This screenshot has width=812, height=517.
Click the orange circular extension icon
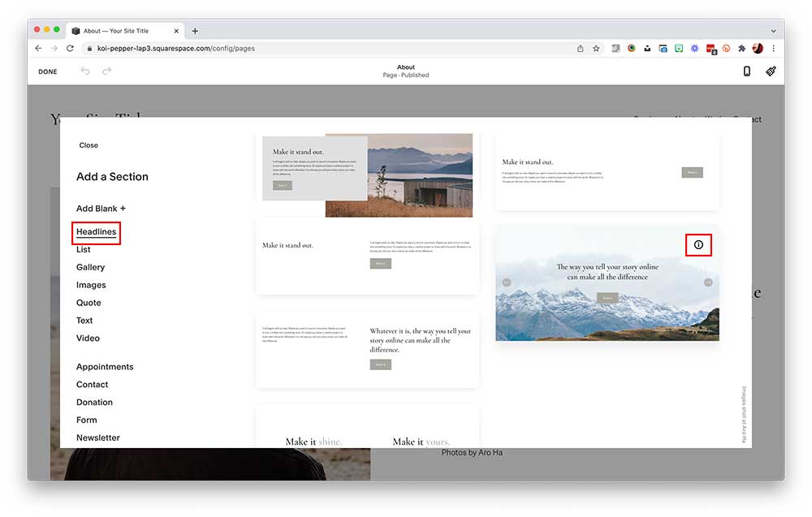pos(726,48)
